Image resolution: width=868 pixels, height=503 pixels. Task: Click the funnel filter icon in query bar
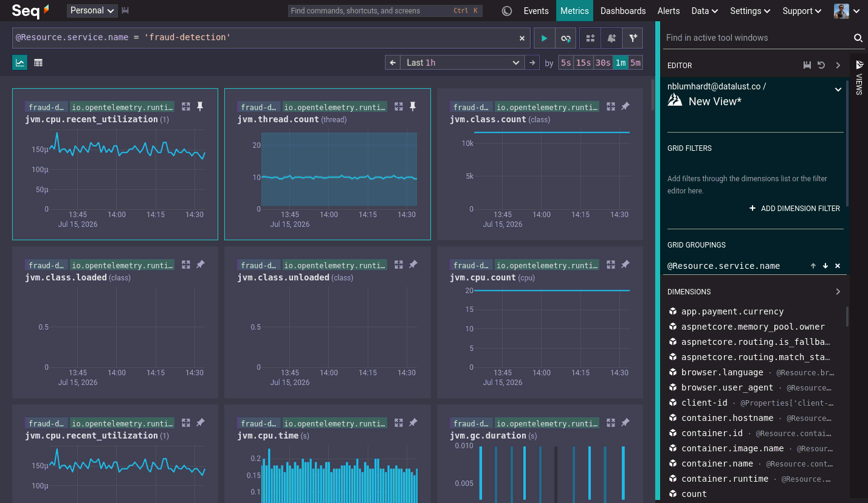[x=633, y=38]
